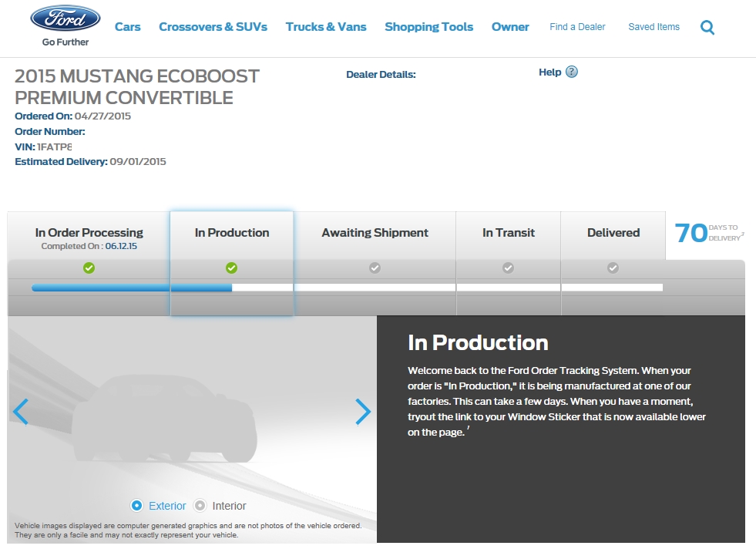The image size is (756, 549).
Task: Click the Help link text
Action: click(x=550, y=72)
